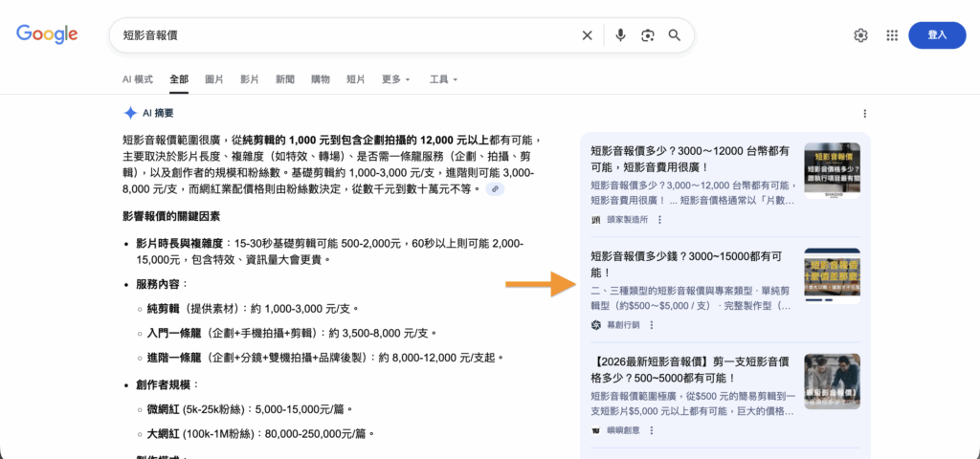Expand the 工具 dropdown
Screen dimensions: 980x459
coord(443,78)
